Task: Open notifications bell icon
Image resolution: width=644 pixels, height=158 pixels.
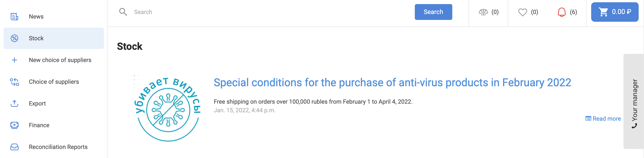Action: 562,12
